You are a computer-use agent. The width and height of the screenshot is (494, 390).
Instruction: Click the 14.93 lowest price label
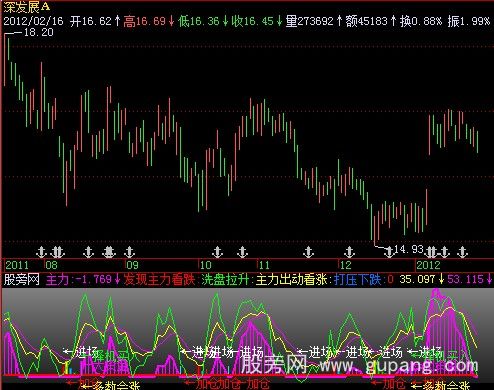point(409,249)
